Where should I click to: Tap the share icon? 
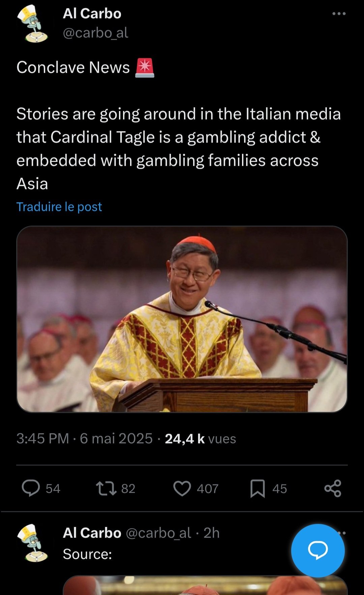click(333, 488)
